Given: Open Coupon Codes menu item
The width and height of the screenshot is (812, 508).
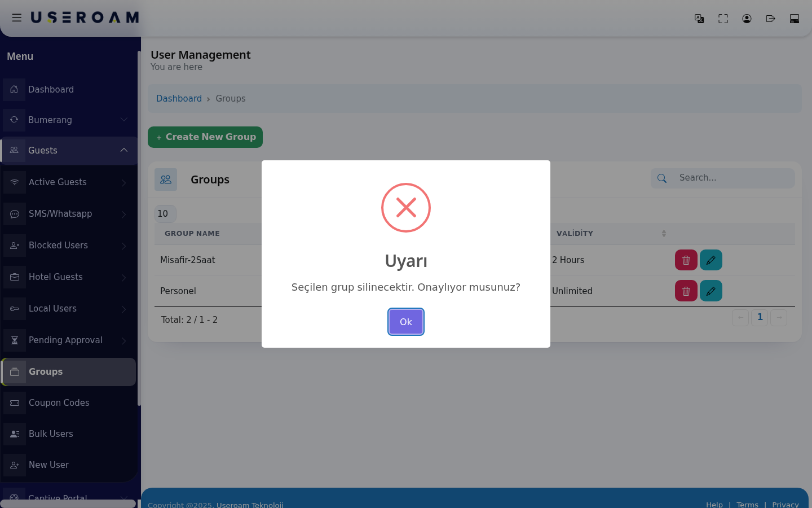Looking at the screenshot, I should (x=69, y=403).
